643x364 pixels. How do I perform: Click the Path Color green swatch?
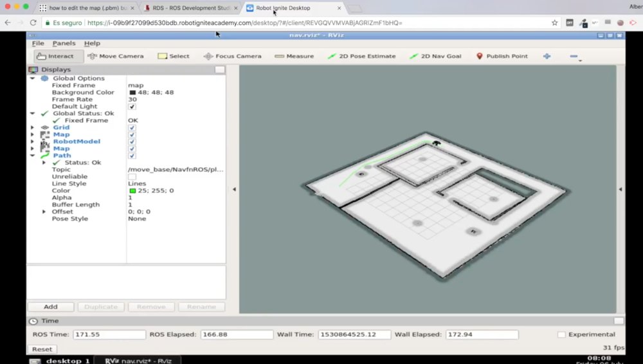tap(132, 191)
